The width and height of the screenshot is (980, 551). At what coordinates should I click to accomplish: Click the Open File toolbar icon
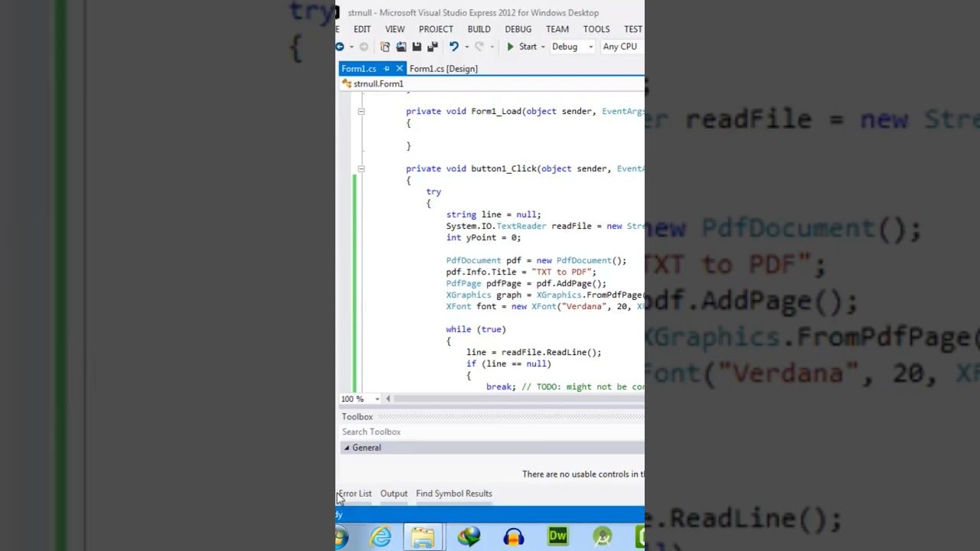401,47
